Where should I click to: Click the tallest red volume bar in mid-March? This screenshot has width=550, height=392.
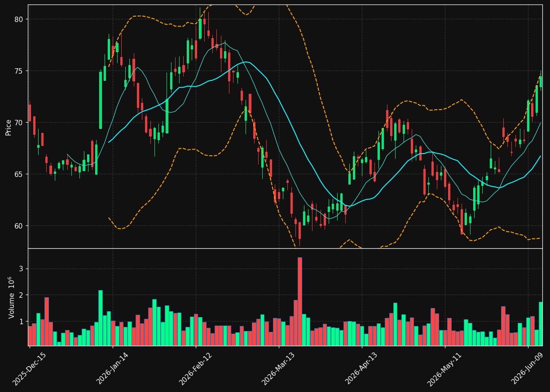[x=299, y=301]
